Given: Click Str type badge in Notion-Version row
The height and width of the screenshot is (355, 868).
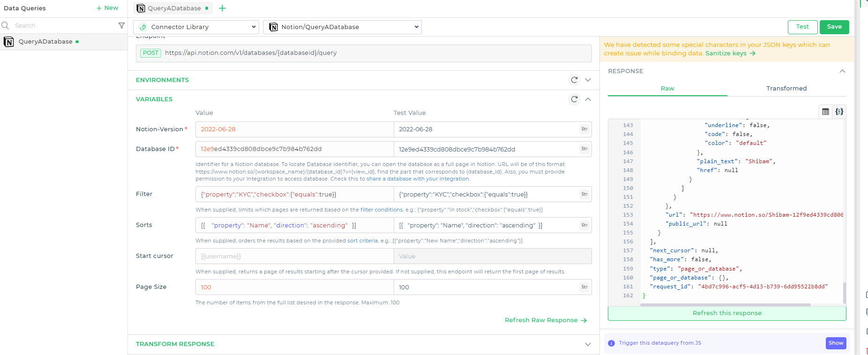Looking at the screenshot, I should 584,129.
